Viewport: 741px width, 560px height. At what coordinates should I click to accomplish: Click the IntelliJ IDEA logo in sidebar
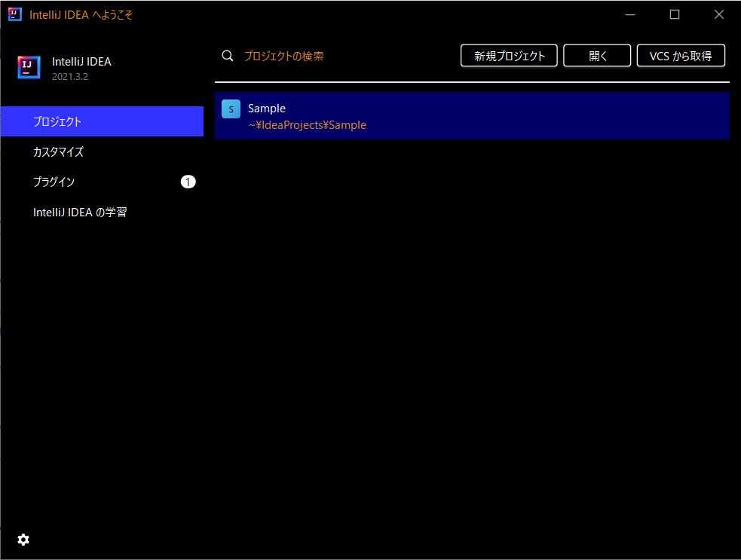pos(29,67)
